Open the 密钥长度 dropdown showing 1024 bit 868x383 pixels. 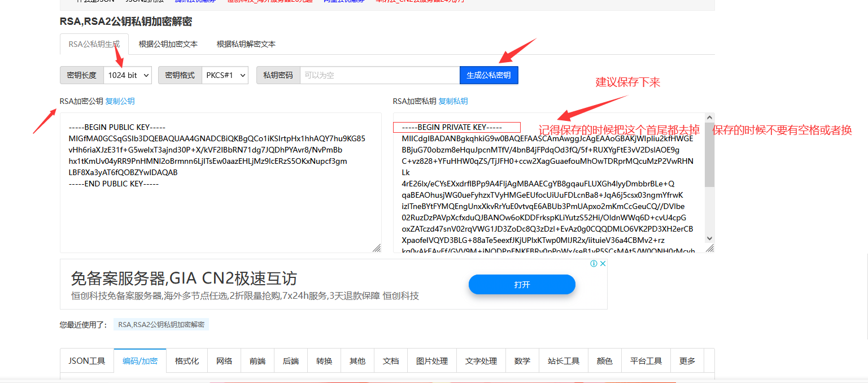pos(127,75)
